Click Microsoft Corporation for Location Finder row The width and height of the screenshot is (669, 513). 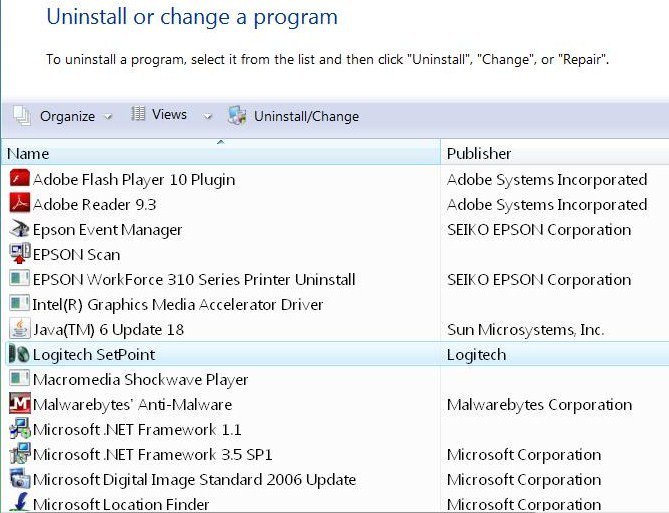(x=524, y=504)
